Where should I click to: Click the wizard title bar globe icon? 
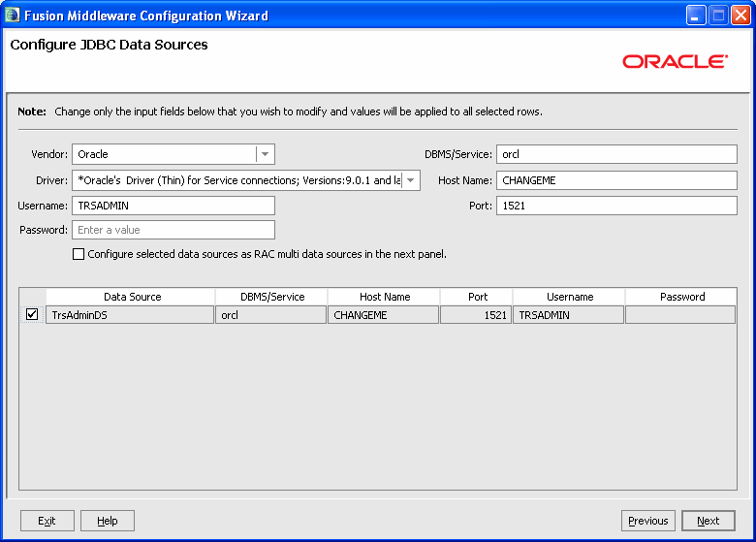pyautogui.click(x=13, y=15)
